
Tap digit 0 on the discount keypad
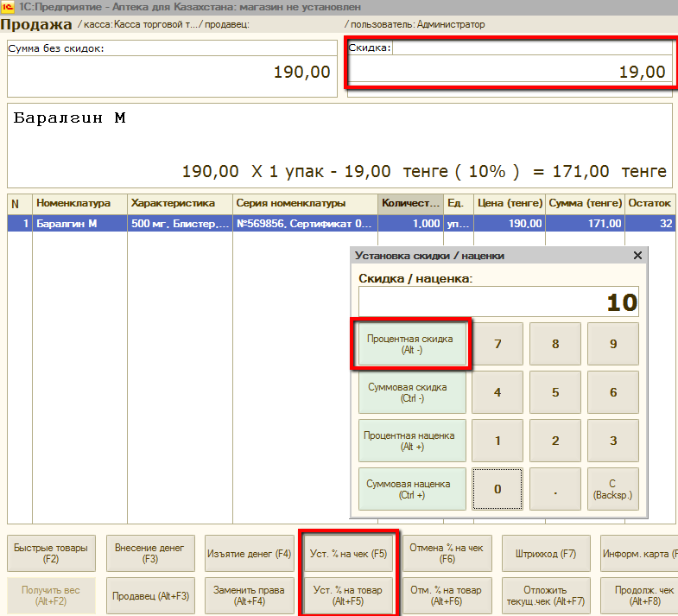tap(497, 489)
